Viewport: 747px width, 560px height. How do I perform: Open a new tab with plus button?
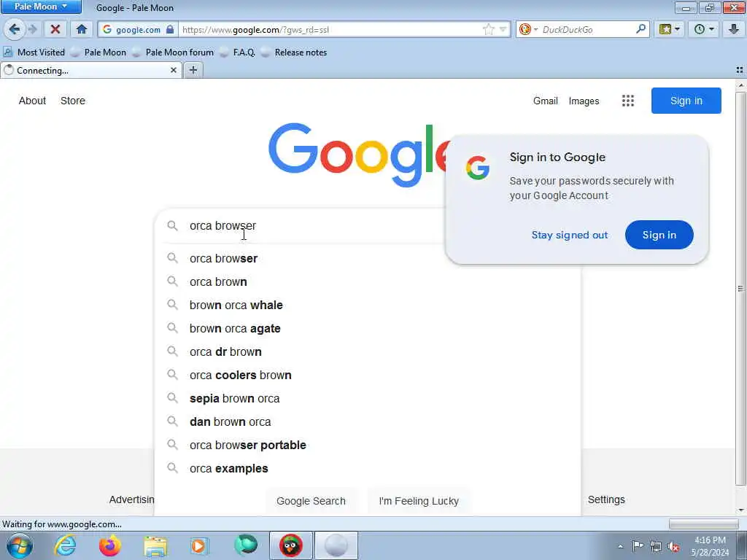click(x=193, y=71)
